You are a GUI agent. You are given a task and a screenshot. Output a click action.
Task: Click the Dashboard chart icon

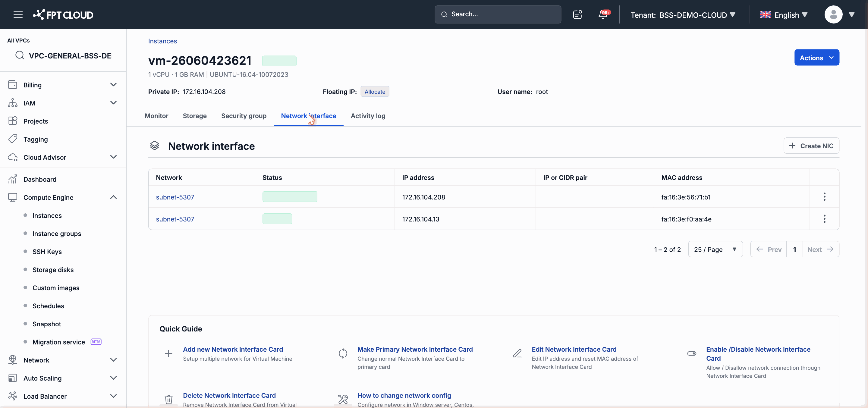12,179
